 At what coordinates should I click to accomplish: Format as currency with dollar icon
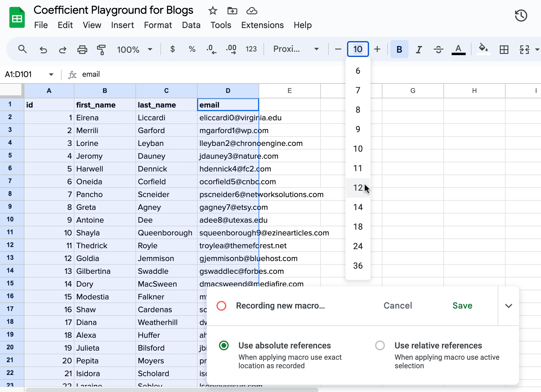coord(173,49)
